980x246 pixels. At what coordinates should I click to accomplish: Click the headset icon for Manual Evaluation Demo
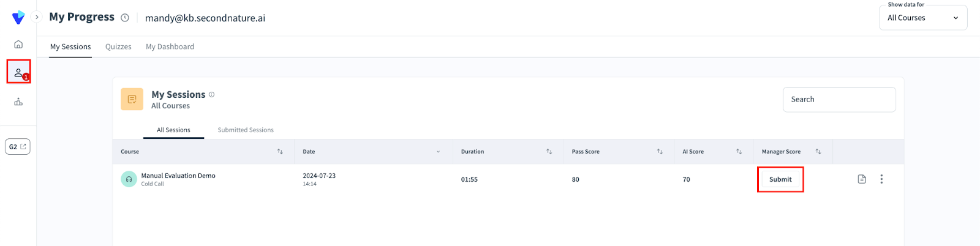coord(129,179)
